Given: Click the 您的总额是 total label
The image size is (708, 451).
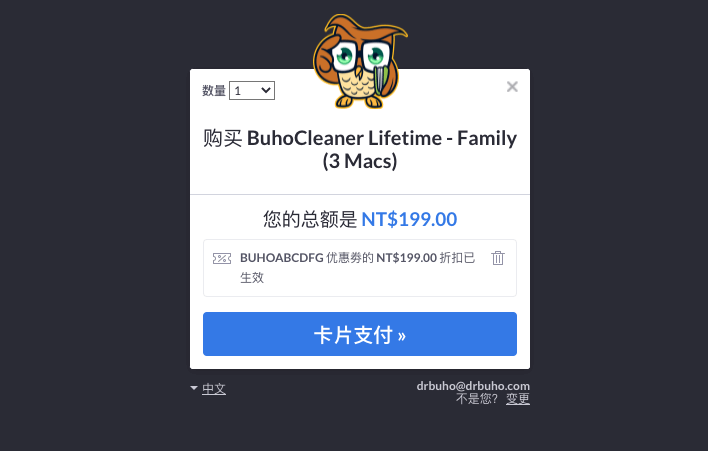Looking at the screenshot, I should point(310,220).
